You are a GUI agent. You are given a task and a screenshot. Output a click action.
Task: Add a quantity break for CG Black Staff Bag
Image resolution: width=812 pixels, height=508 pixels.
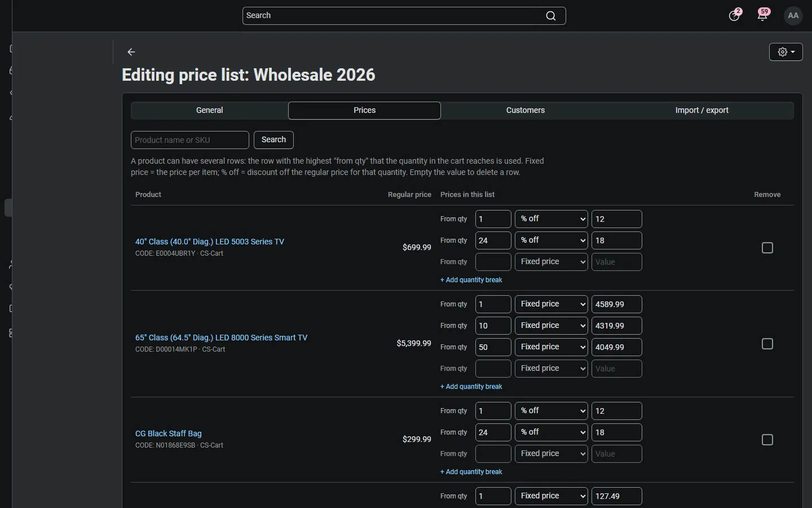coord(471,472)
